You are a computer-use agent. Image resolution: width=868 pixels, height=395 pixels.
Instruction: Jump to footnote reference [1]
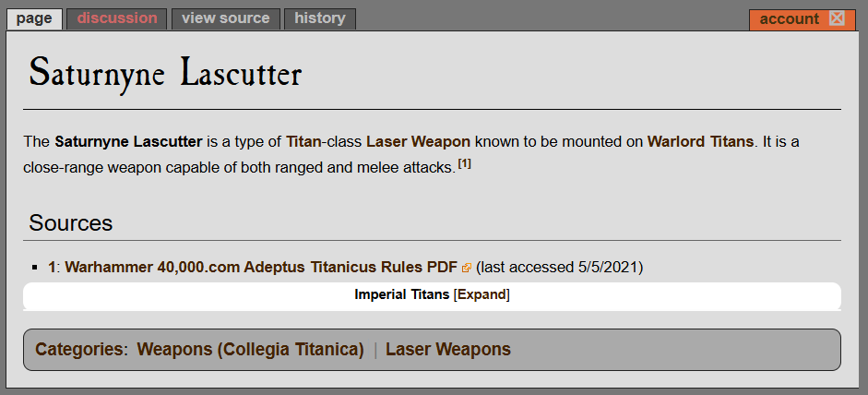465,164
